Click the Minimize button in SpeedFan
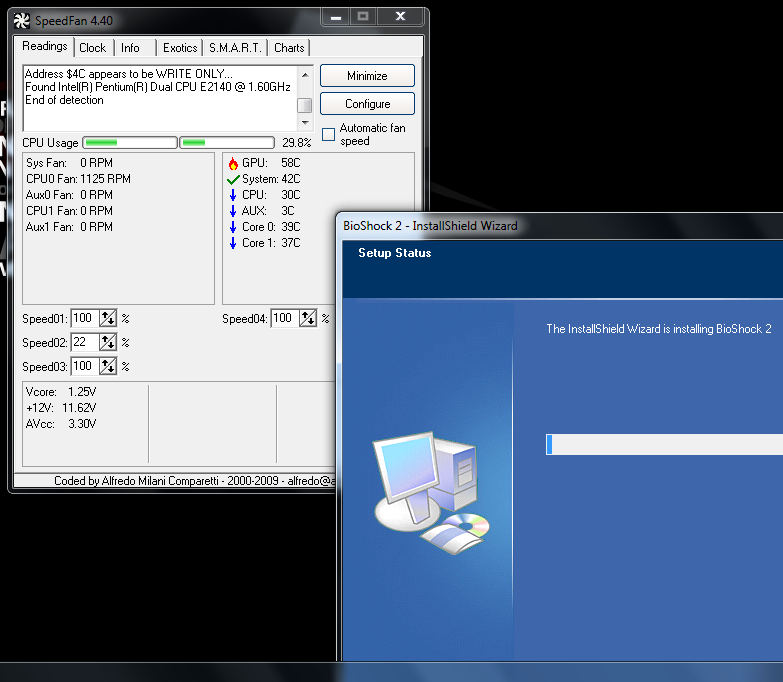 pos(367,76)
